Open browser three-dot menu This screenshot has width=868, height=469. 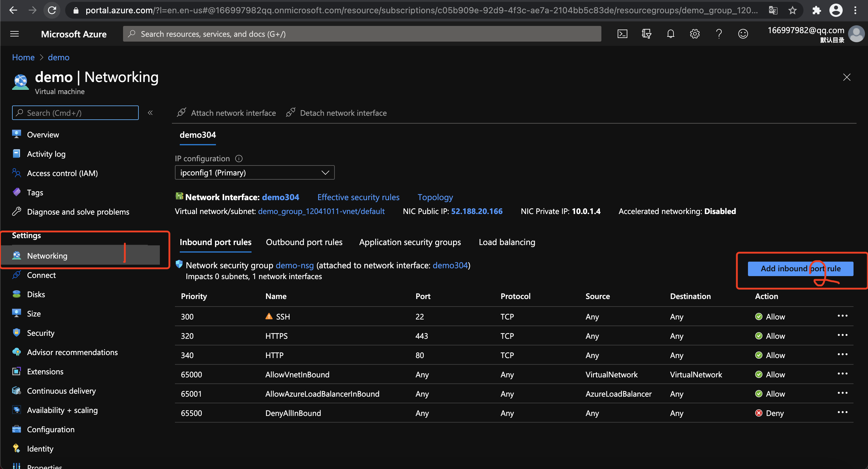tap(855, 11)
